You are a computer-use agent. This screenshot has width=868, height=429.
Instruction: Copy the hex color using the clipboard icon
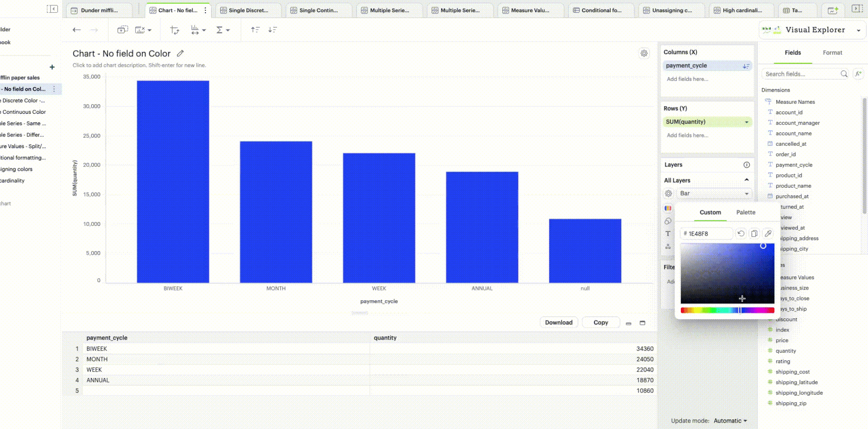(x=754, y=233)
